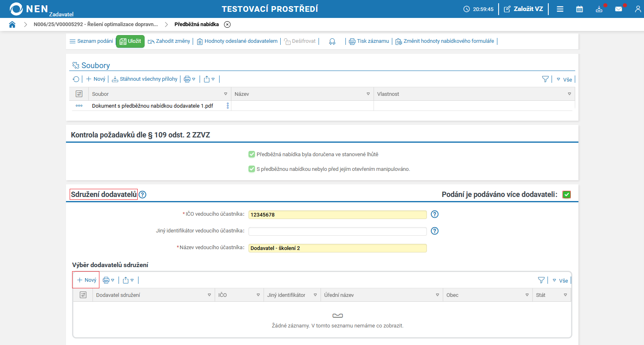Expand the Soubor column filter dropdown
This screenshot has height=345, width=644.
coord(226,94)
